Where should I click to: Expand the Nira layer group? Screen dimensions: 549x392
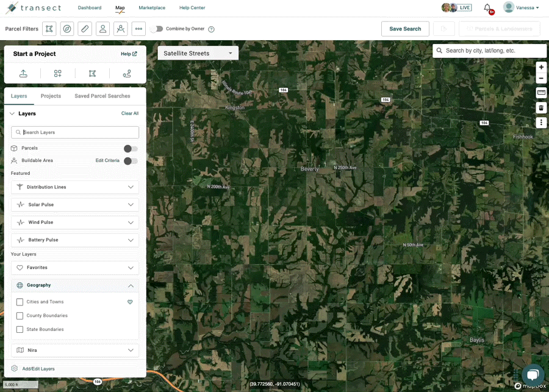75,351
